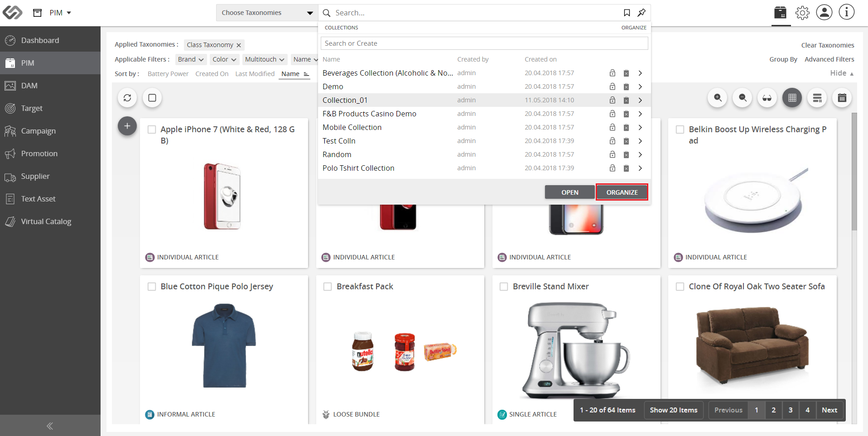Expand the Beverages Collection row arrow
Viewport: 868px width, 436px height.
pos(640,73)
